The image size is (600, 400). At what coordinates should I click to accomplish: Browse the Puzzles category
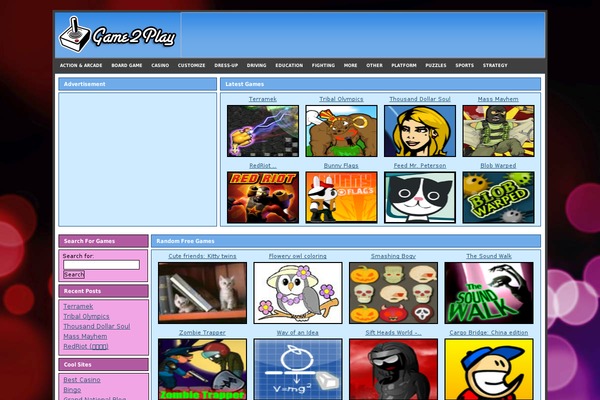(x=436, y=65)
